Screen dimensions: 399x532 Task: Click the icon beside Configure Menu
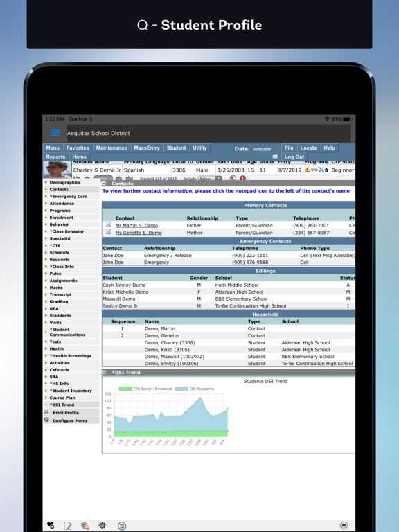(x=46, y=420)
